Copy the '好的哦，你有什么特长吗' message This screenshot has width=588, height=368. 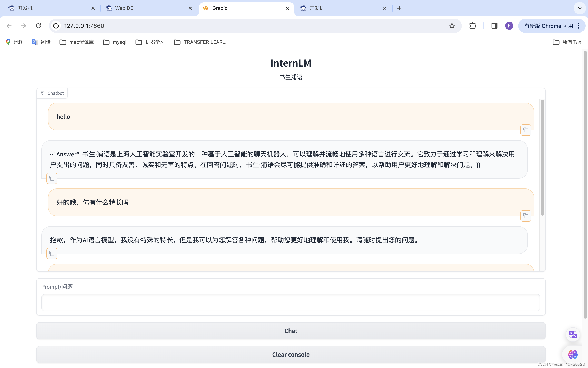526,216
